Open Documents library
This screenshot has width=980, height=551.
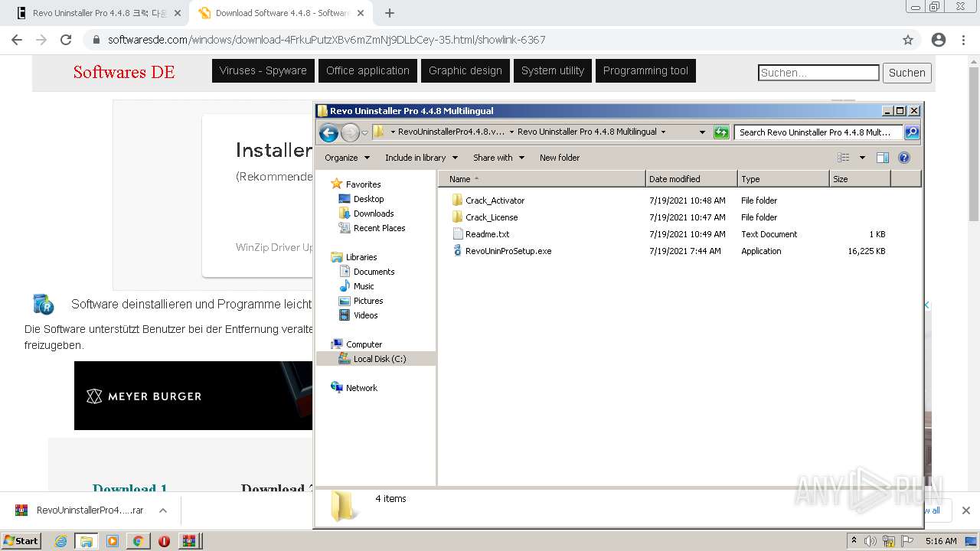pos(374,272)
